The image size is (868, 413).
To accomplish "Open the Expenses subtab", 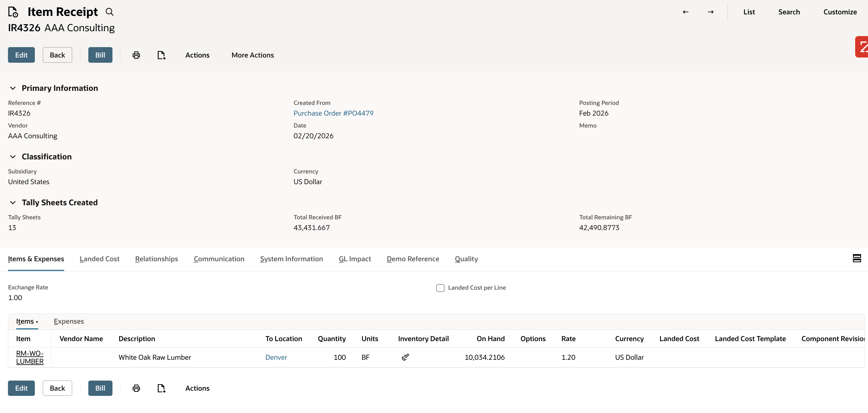I will point(69,321).
